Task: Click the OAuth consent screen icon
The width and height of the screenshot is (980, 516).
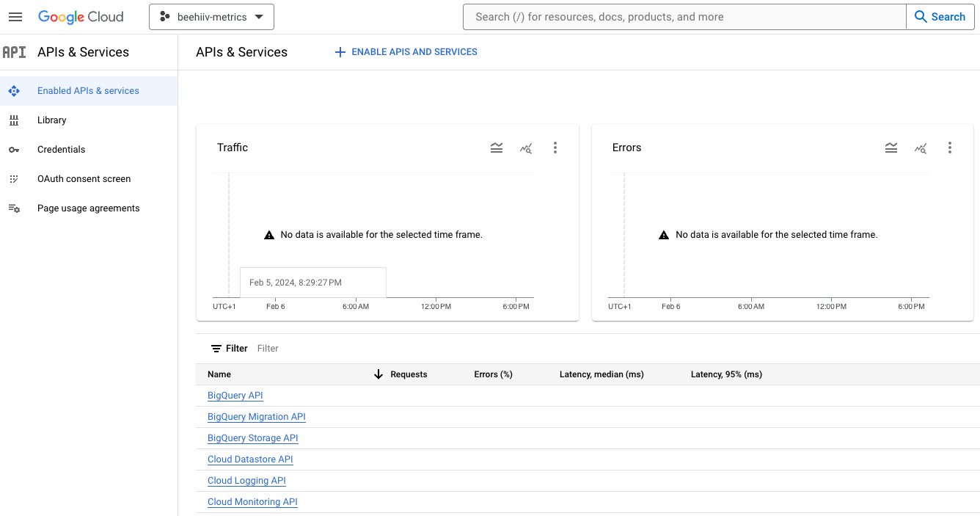Action: [14, 179]
